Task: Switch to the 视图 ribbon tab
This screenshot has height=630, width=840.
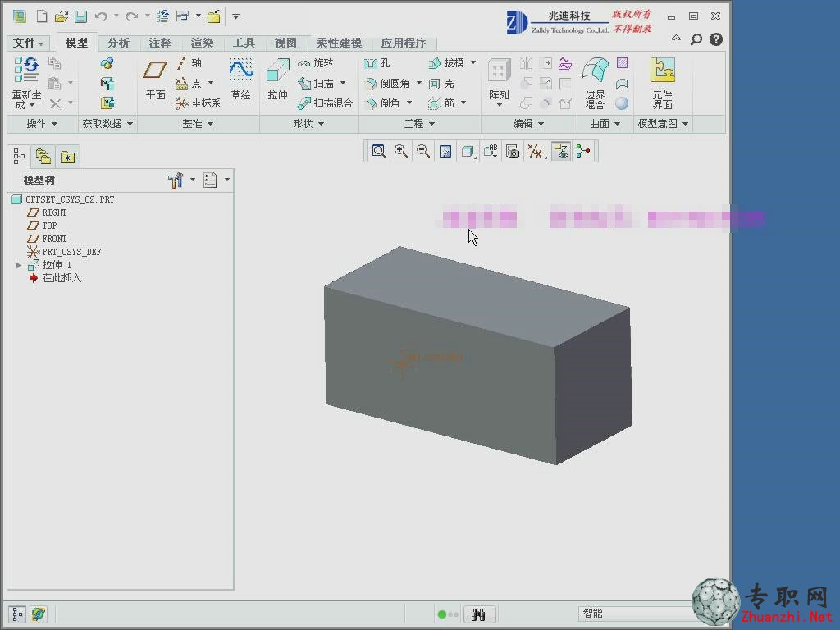Action: pos(285,43)
